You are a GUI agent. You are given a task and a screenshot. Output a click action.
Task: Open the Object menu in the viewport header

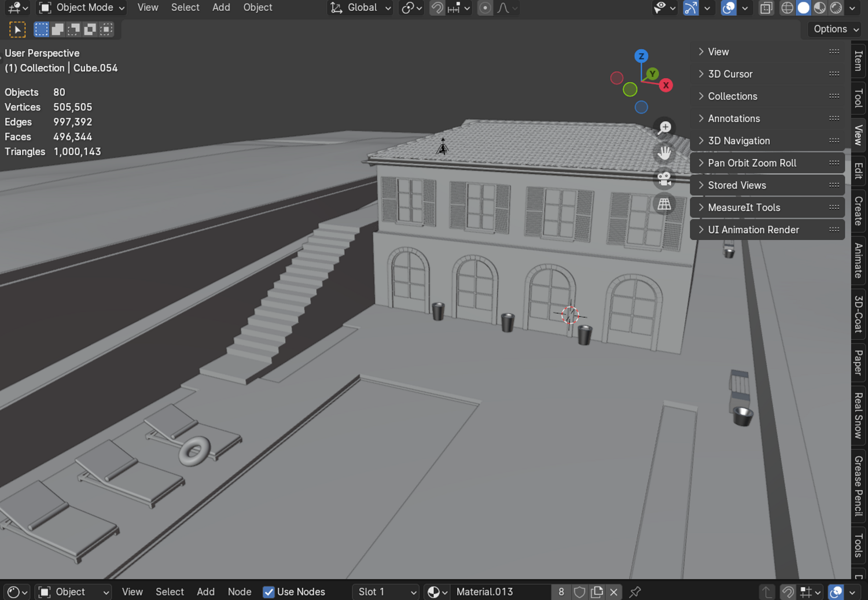[x=258, y=8]
